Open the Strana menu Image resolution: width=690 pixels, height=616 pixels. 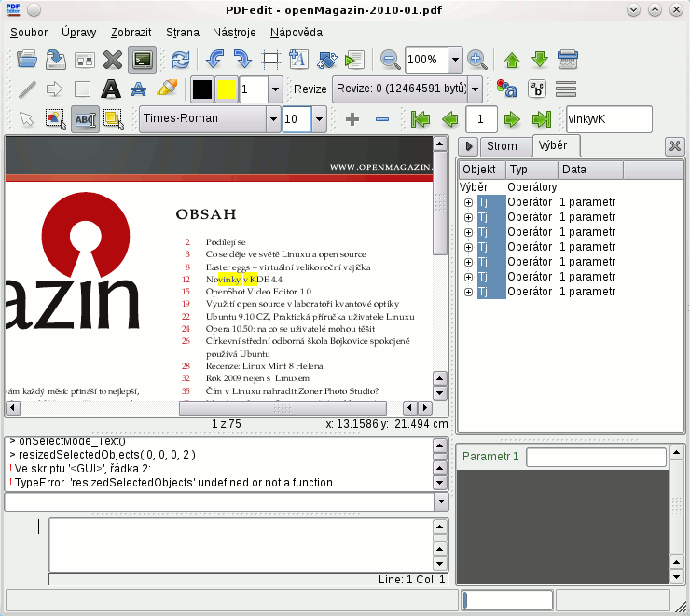183,33
